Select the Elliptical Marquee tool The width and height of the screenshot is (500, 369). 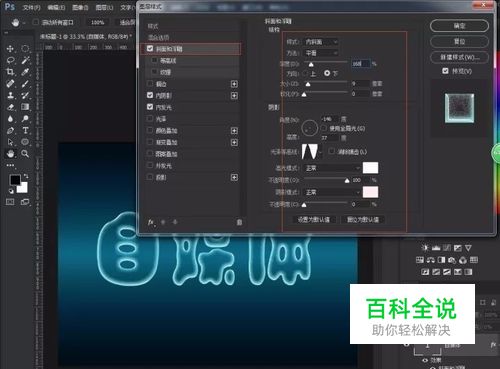coord(25,49)
